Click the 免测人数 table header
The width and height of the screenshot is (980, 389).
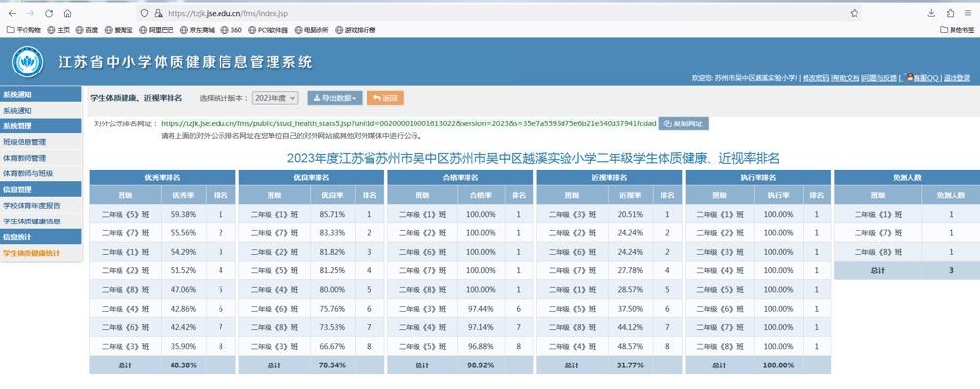tap(907, 177)
